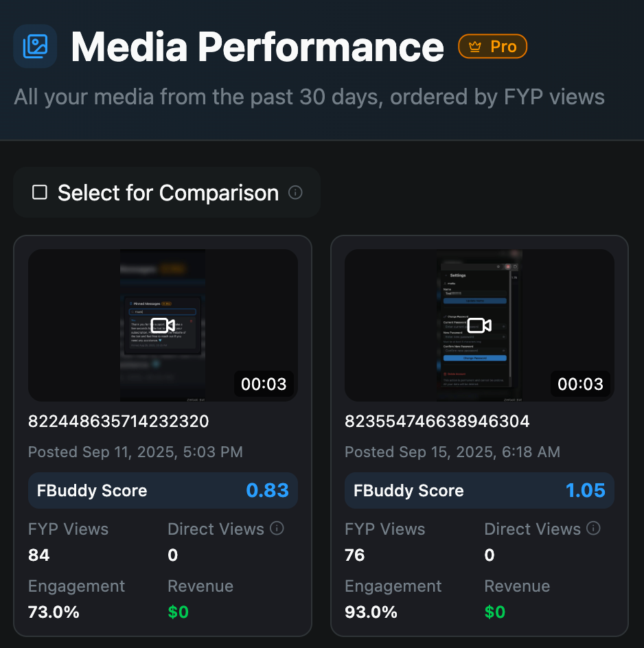644x648 pixels.
Task: Click the $0 Revenue value on second card
Action: click(x=495, y=612)
